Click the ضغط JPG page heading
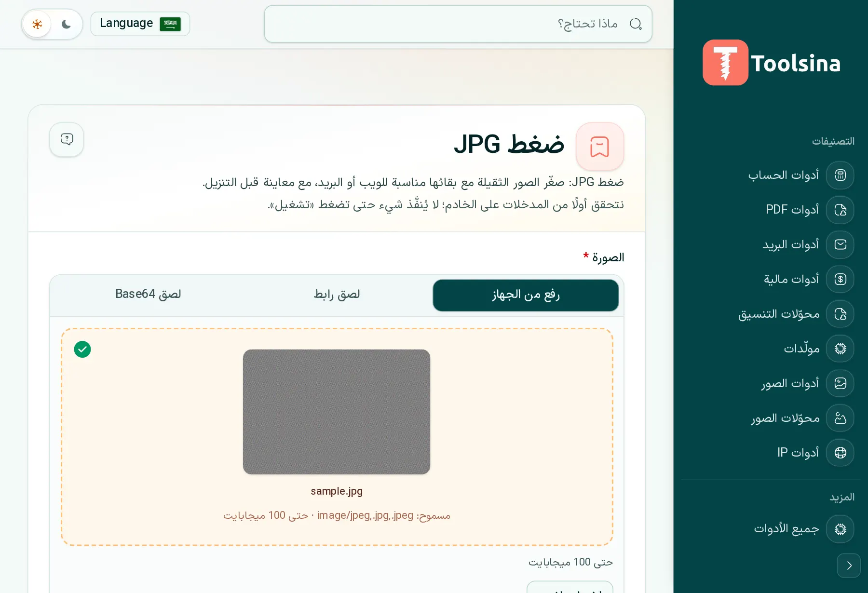Viewport: 868px width, 593px height. click(509, 145)
